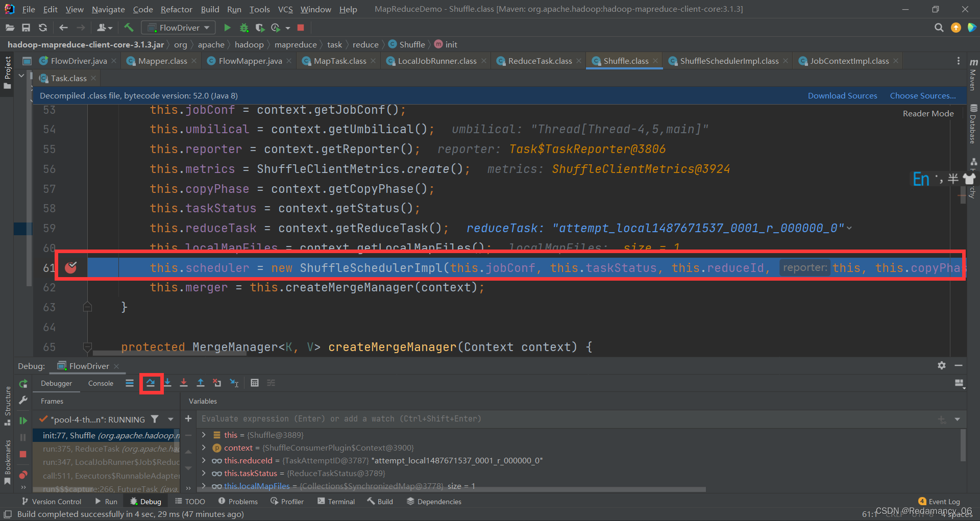The height and width of the screenshot is (521, 980).
Task: Click Show Execution Point icon
Action: tap(130, 383)
